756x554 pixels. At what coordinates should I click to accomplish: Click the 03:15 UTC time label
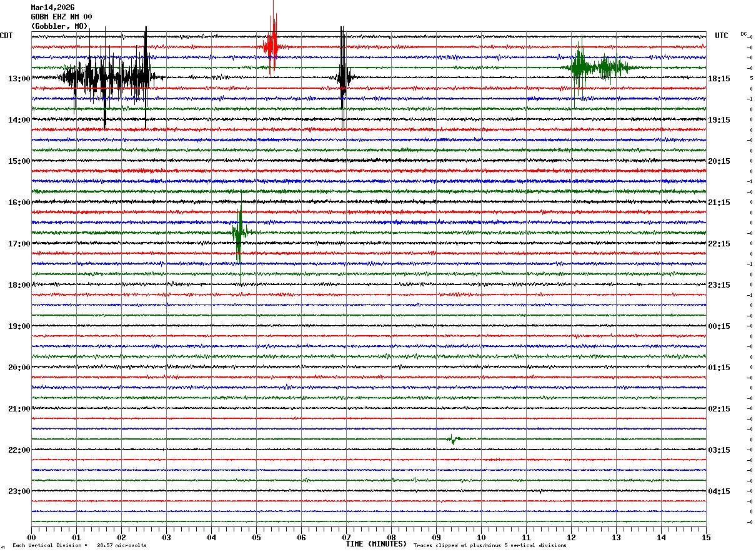coord(719,450)
